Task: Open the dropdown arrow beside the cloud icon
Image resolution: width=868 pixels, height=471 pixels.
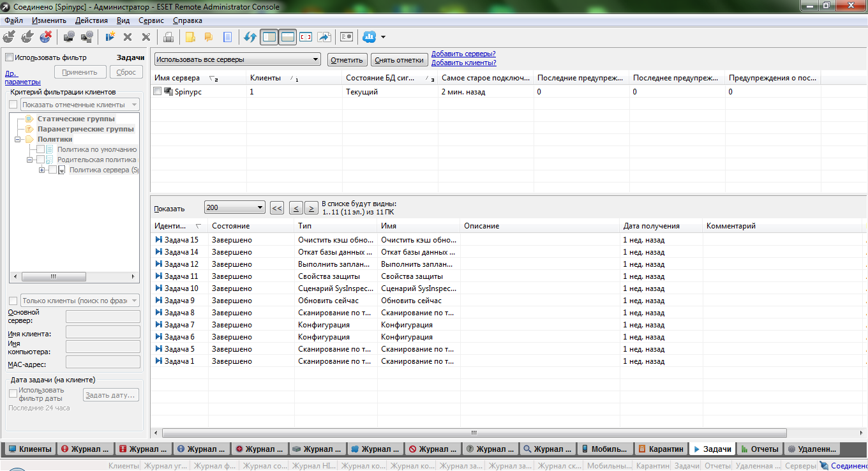Action: click(383, 37)
